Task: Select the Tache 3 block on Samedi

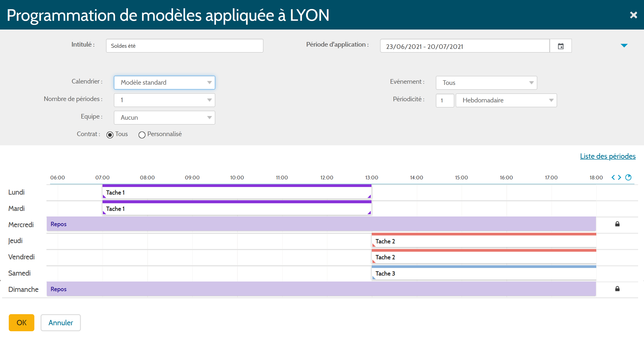Action: point(484,274)
